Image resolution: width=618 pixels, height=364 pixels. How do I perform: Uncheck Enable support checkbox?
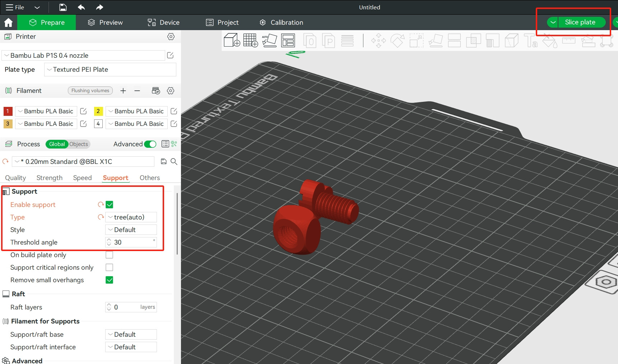point(110,205)
